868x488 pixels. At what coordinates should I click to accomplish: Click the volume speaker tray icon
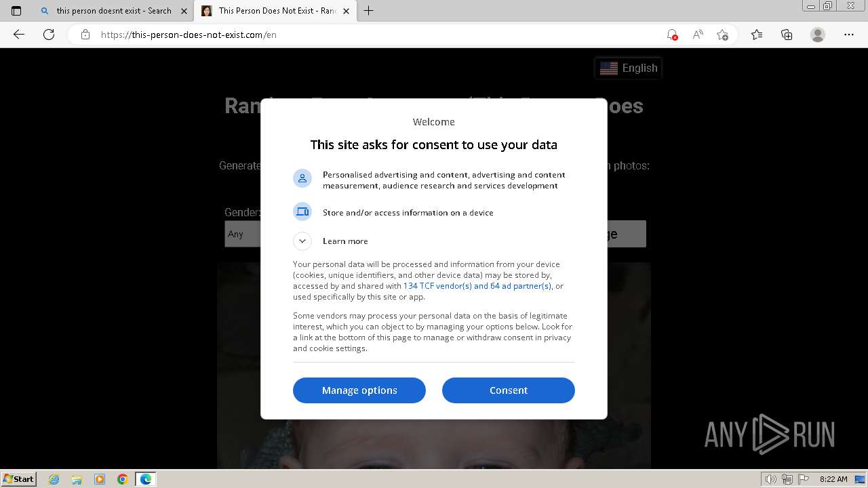click(772, 479)
